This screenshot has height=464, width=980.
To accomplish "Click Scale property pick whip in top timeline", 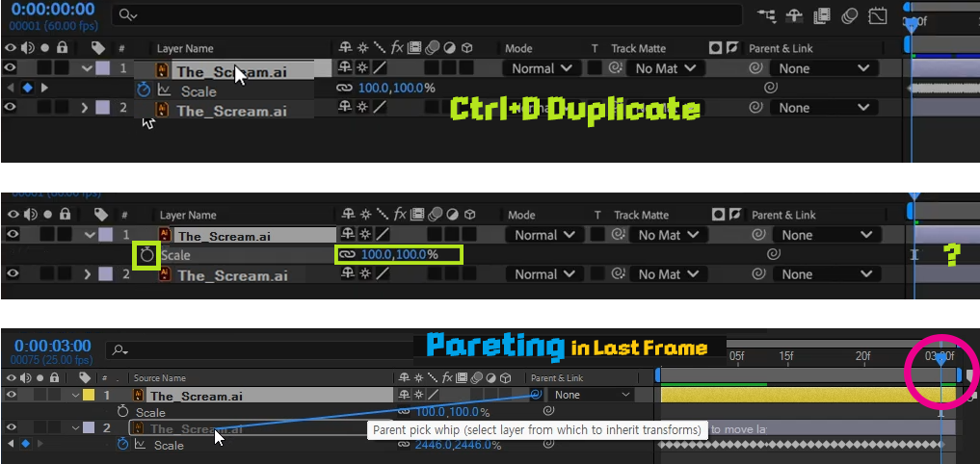I will (771, 88).
